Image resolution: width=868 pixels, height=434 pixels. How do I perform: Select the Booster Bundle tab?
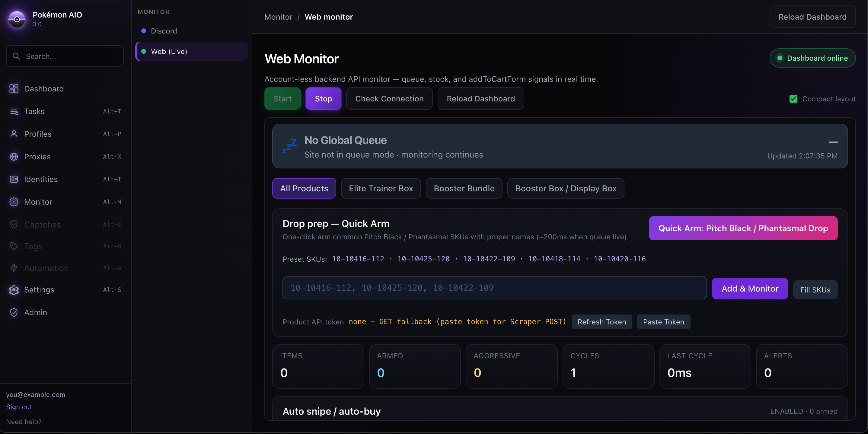464,188
